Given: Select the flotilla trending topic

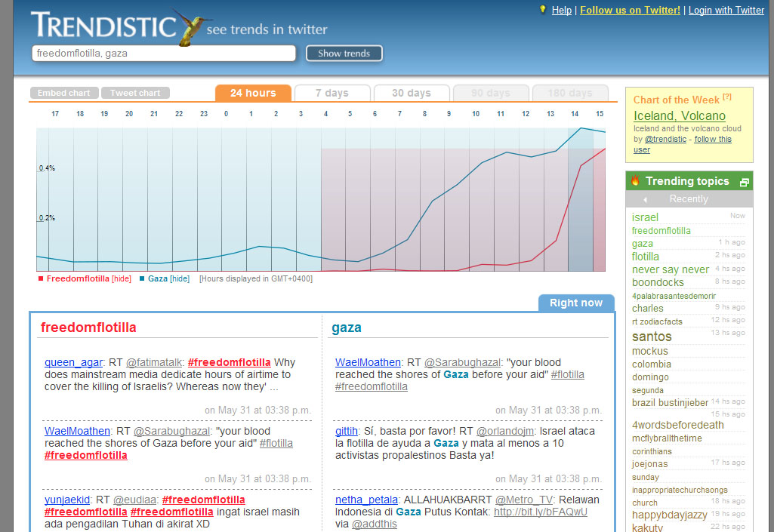Looking at the screenshot, I should pyautogui.click(x=645, y=257).
